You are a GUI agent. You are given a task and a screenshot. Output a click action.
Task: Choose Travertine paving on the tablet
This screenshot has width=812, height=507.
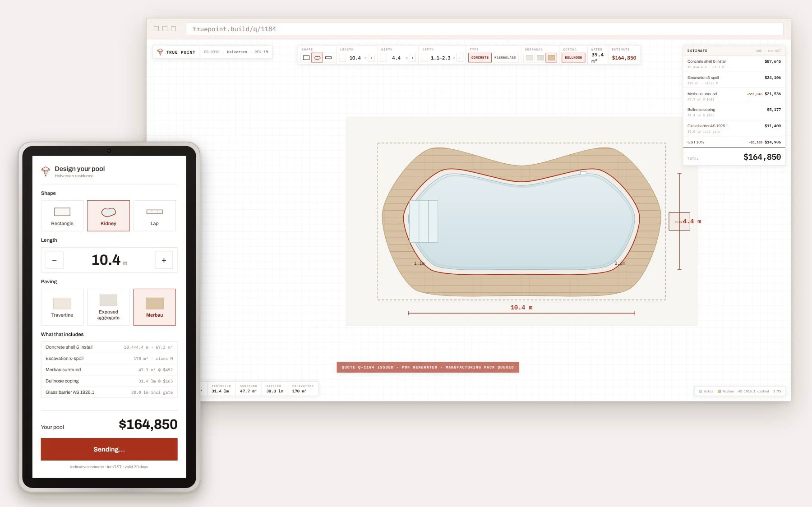(x=62, y=307)
